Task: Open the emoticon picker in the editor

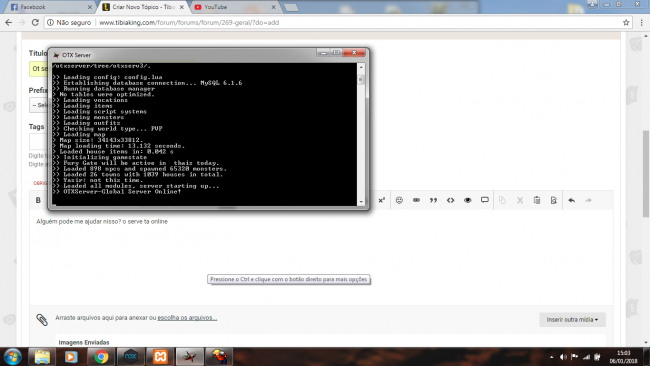Action: click(399, 200)
